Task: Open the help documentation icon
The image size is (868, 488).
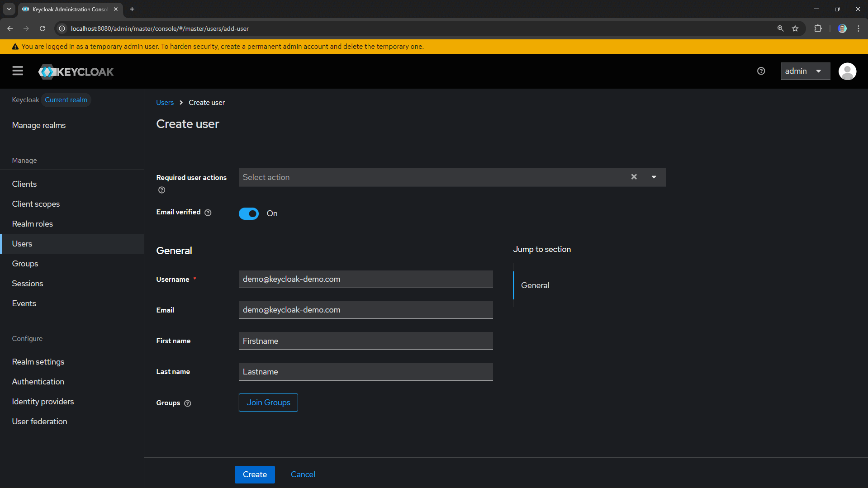Action: pos(761,71)
